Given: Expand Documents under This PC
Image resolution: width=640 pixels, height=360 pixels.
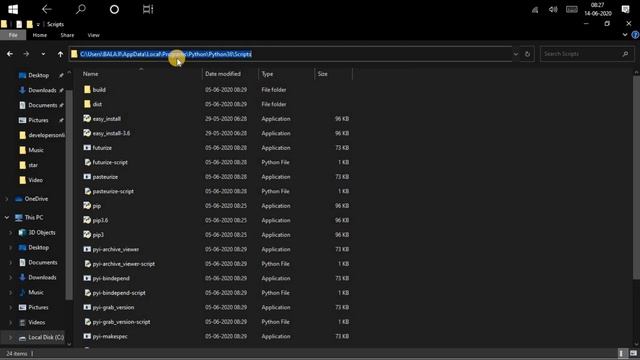Looking at the screenshot, I should click(x=11, y=262).
